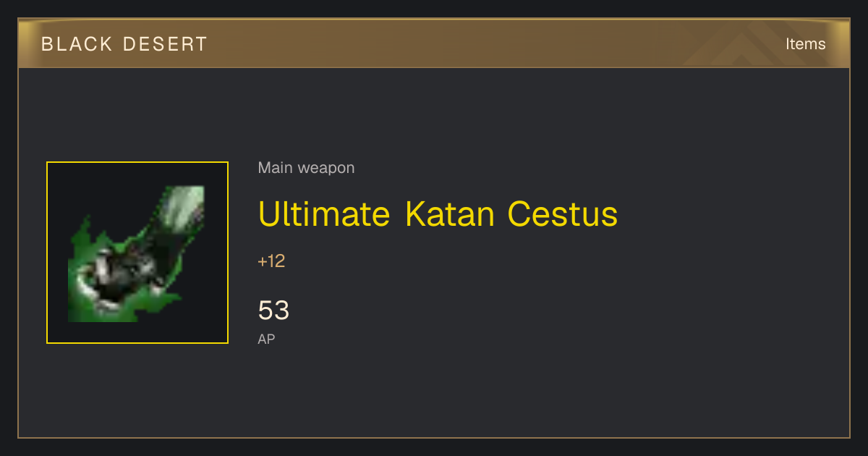Screen dimensions: 868x456
Task: Click the gold header banner background
Action: coord(434,43)
